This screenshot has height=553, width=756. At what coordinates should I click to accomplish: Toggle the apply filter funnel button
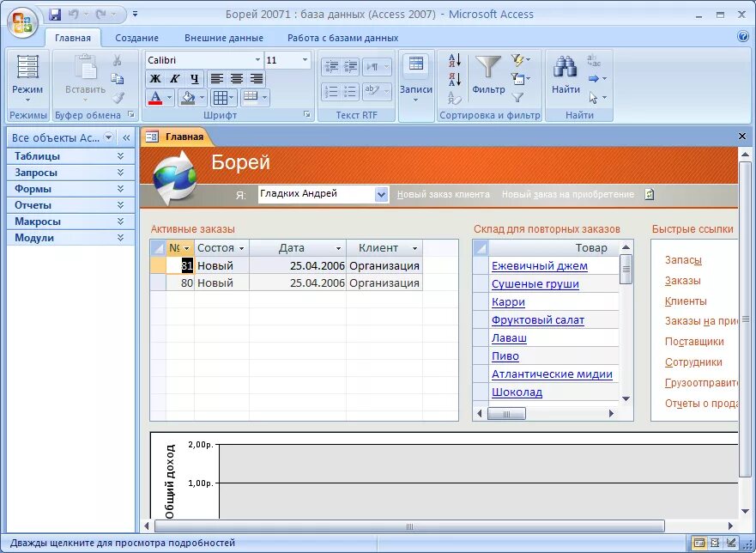pyautogui.click(x=517, y=98)
